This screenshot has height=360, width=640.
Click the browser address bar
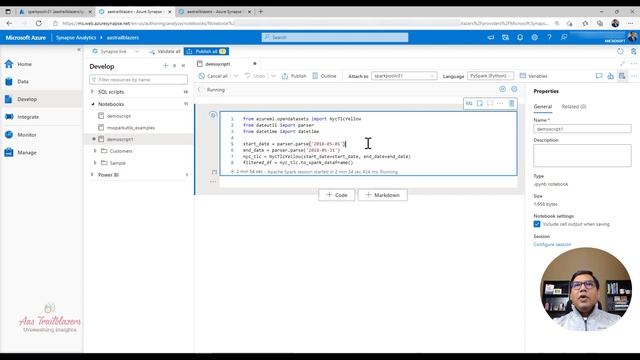tap(302, 23)
